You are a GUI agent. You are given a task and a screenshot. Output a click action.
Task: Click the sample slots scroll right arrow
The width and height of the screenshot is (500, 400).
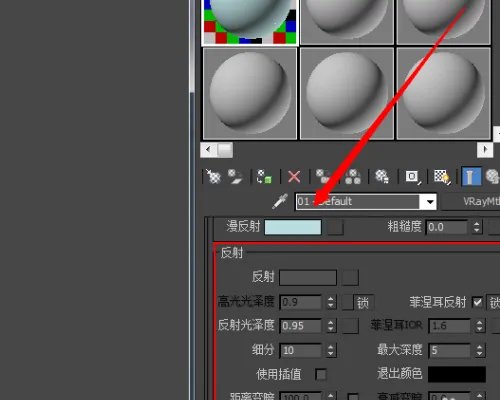coord(485,150)
